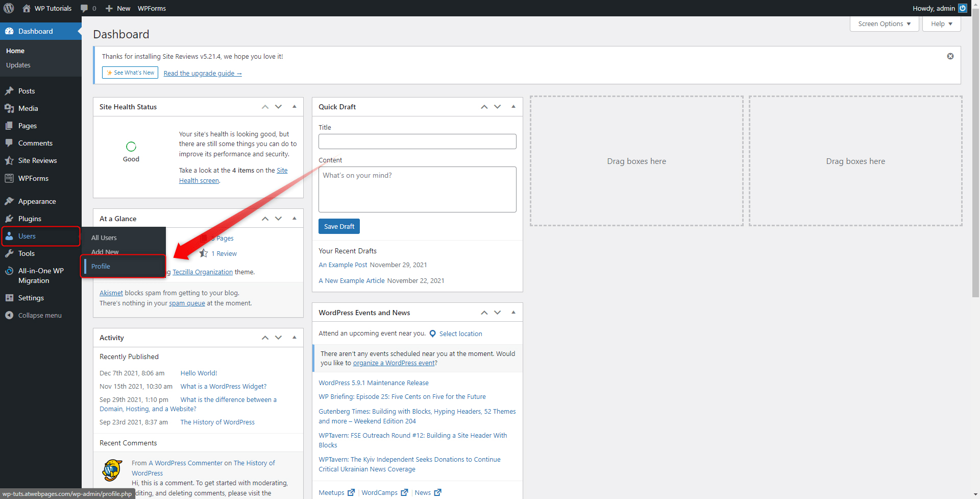Click the Quick Draft Title field
This screenshot has width=980, height=499.
pyautogui.click(x=418, y=141)
